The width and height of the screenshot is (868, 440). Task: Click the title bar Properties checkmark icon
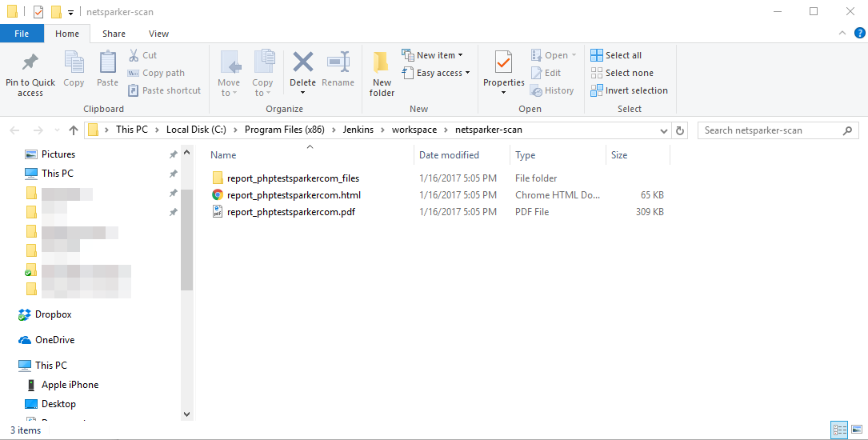coord(38,12)
